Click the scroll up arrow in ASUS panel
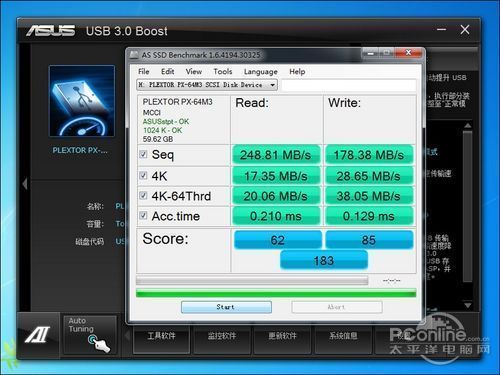 468,126
